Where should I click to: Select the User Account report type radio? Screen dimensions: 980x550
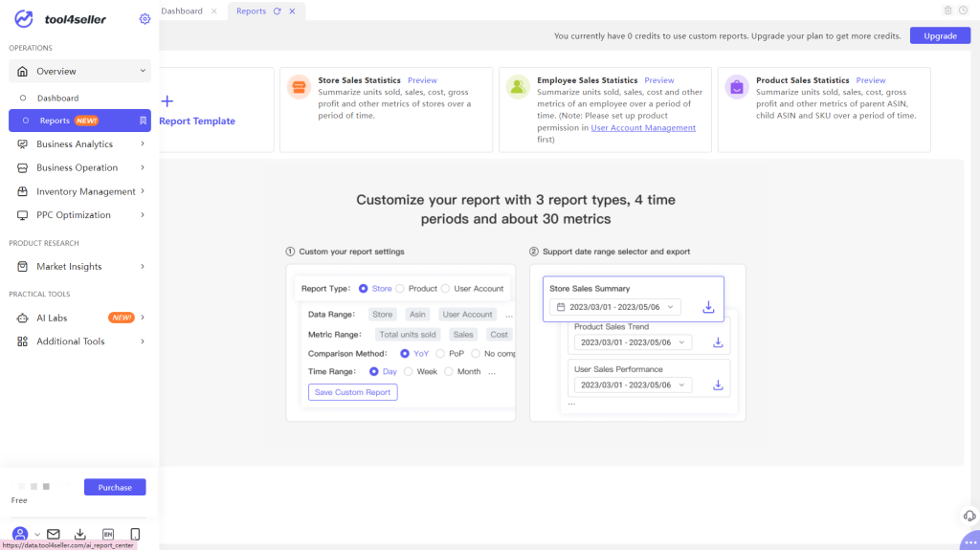click(x=445, y=289)
